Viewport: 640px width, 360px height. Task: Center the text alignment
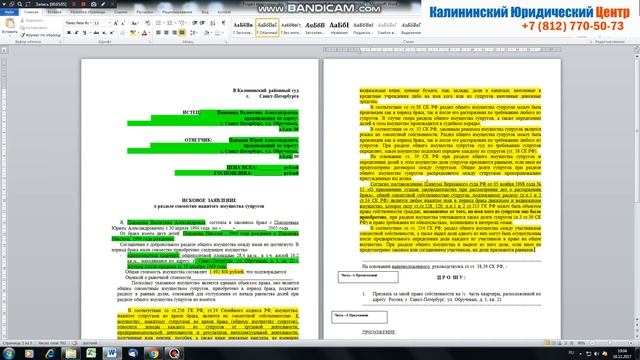[166, 33]
